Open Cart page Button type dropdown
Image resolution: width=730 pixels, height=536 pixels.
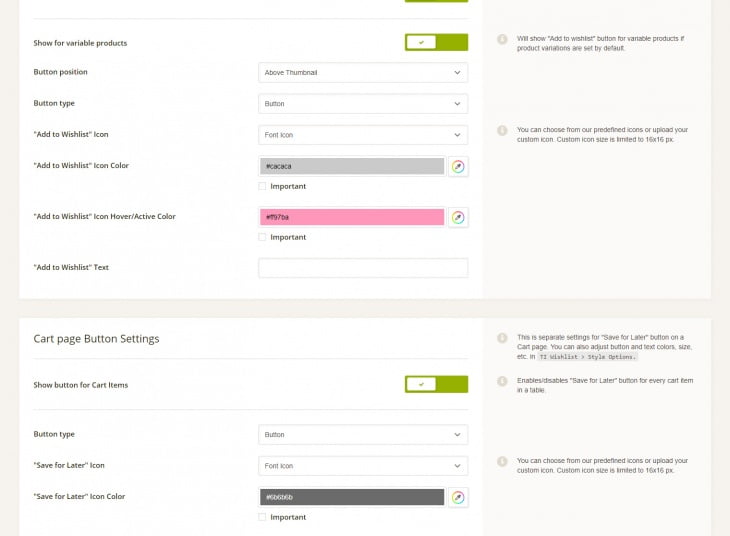(363, 434)
